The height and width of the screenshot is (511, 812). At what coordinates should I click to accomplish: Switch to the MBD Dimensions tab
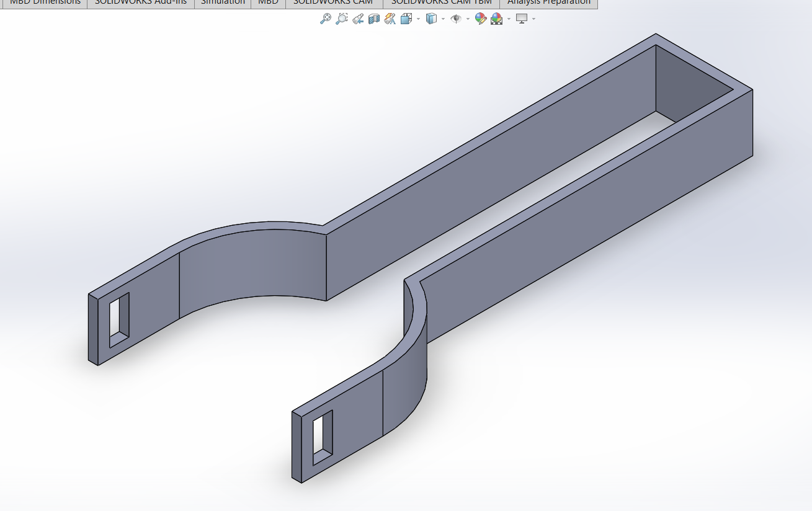tap(44, 3)
